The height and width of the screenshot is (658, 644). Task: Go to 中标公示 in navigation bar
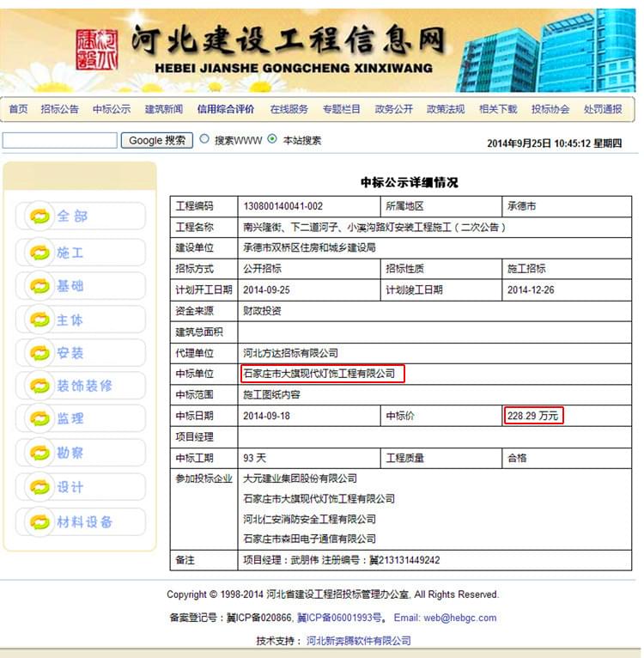click(x=112, y=109)
